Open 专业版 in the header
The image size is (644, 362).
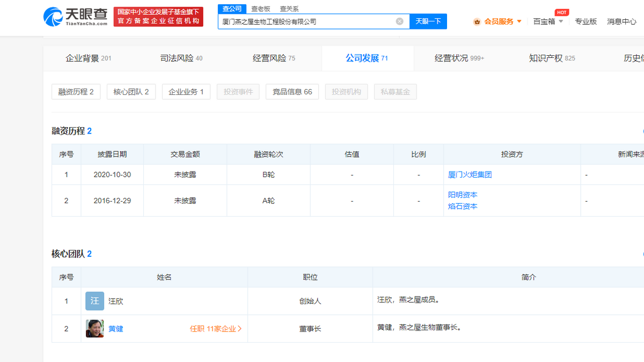pyautogui.click(x=586, y=21)
